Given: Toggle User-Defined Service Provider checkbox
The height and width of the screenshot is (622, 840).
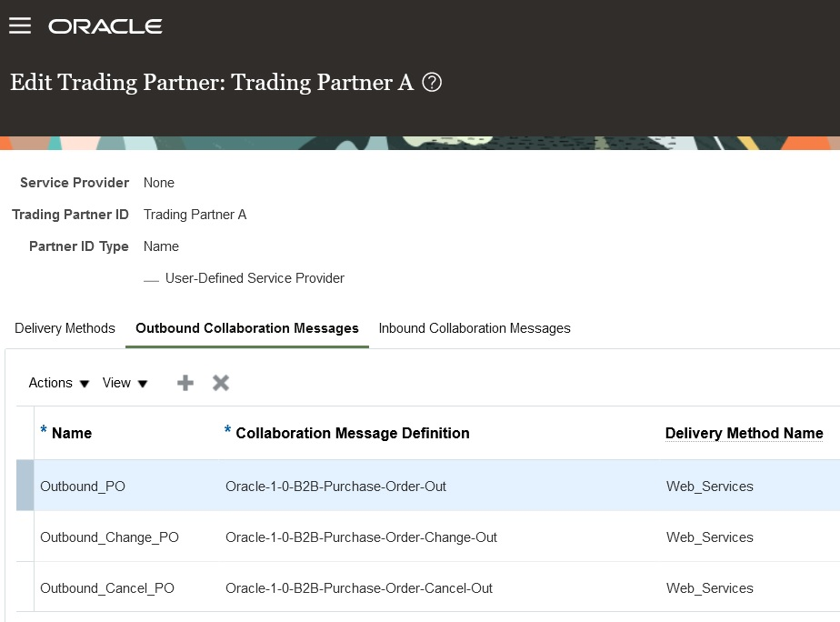Looking at the screenshot, I should (x=151, y=279).
